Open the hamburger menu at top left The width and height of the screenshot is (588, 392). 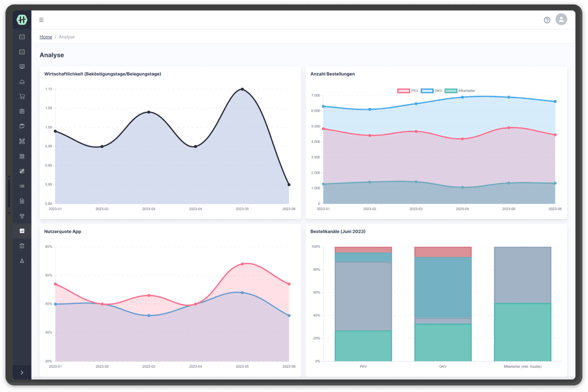(x=41, y=20)
